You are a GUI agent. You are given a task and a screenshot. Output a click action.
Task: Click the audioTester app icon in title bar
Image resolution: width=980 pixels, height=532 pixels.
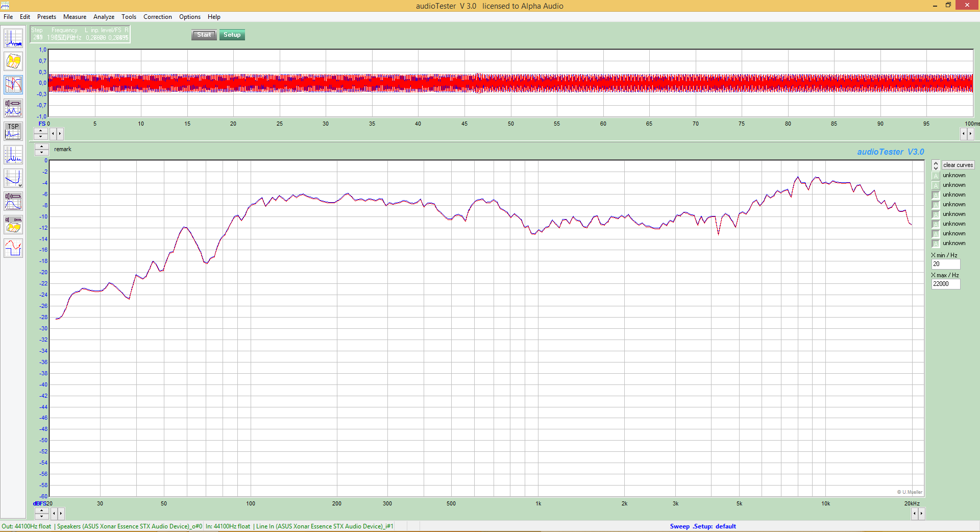[x=5, y=6]
